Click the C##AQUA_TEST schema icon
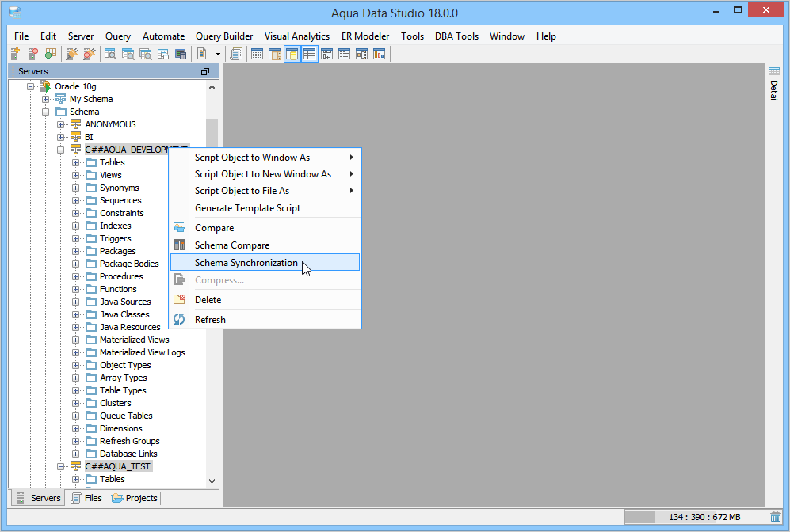The image size is (790, 532). point(75,466)
